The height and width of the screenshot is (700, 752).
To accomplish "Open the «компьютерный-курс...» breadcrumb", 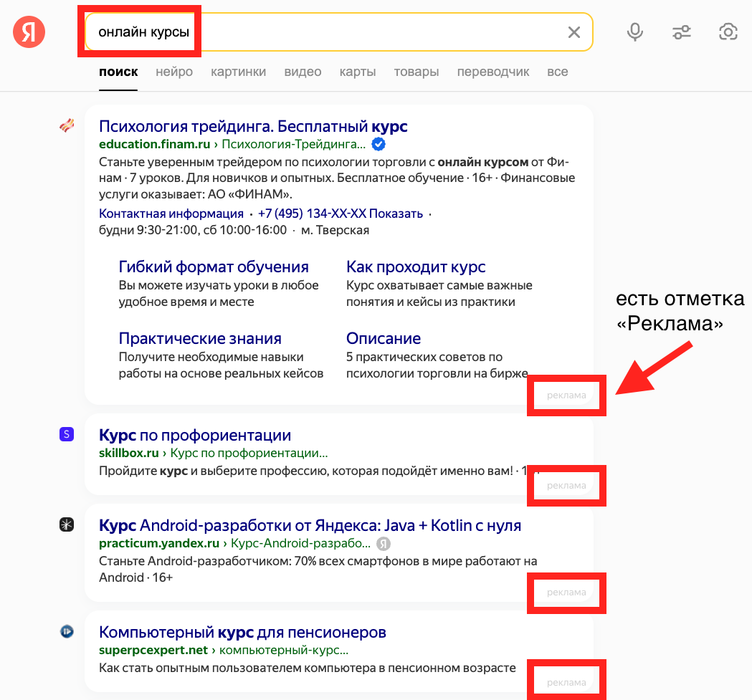I will (283, 650).
